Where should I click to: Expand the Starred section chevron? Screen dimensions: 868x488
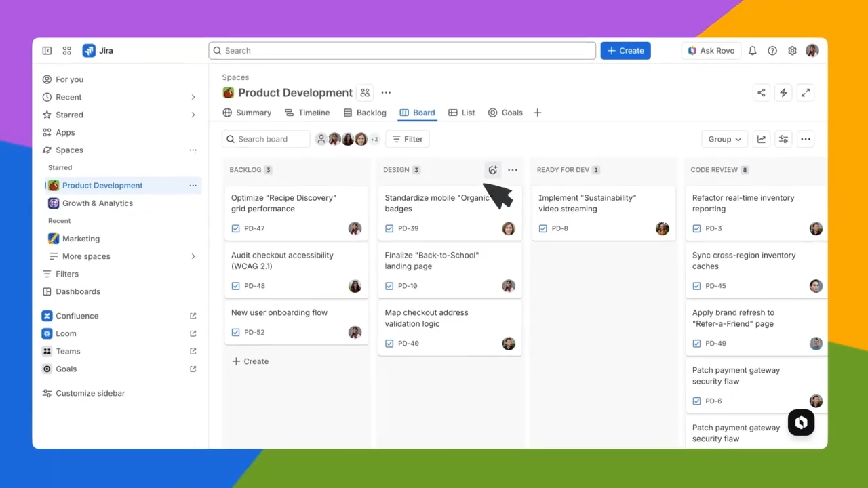pyautogui.click(x=193, y=115)
